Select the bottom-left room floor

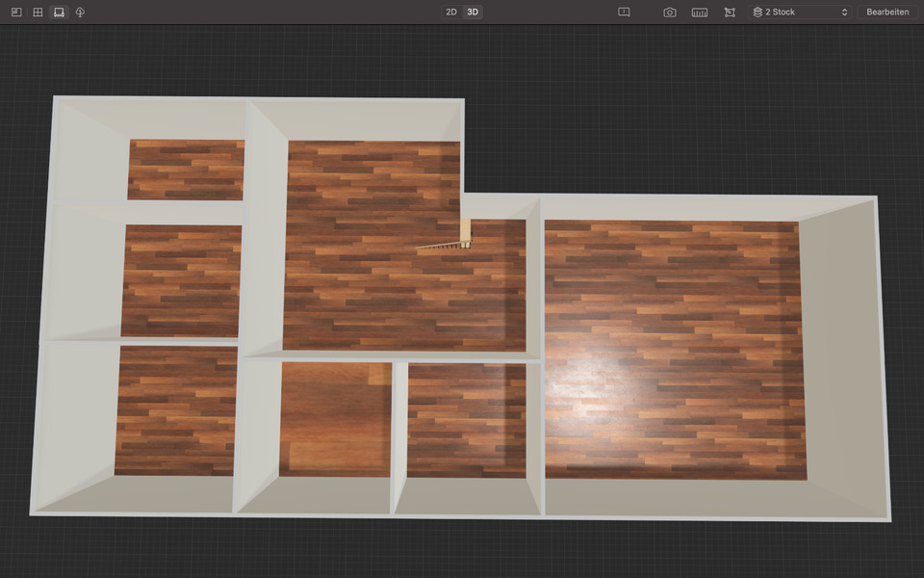175,410
